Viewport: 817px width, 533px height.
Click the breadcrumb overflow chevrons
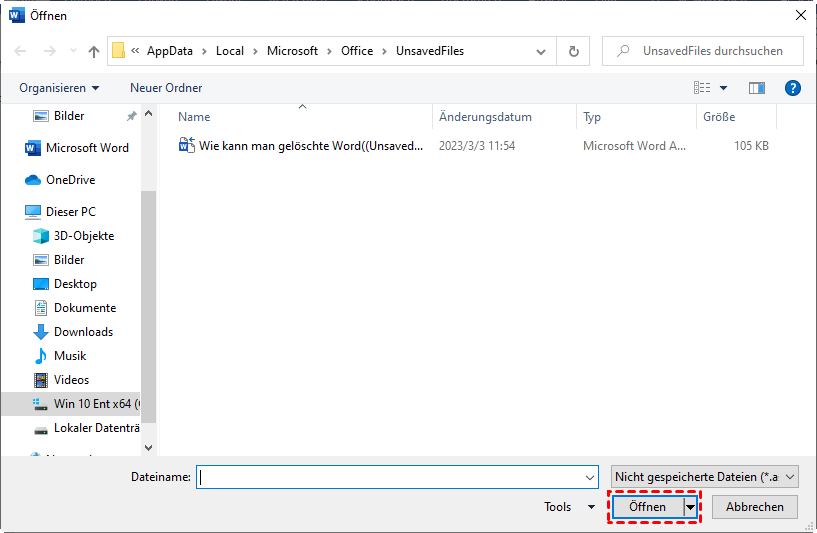pyautogui.click(x=135, y=51)
